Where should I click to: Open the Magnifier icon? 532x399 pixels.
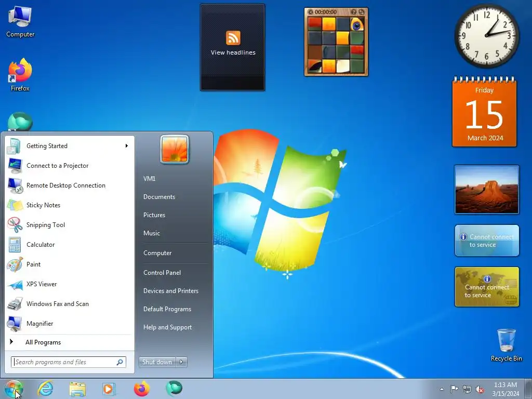coord(14,323)
